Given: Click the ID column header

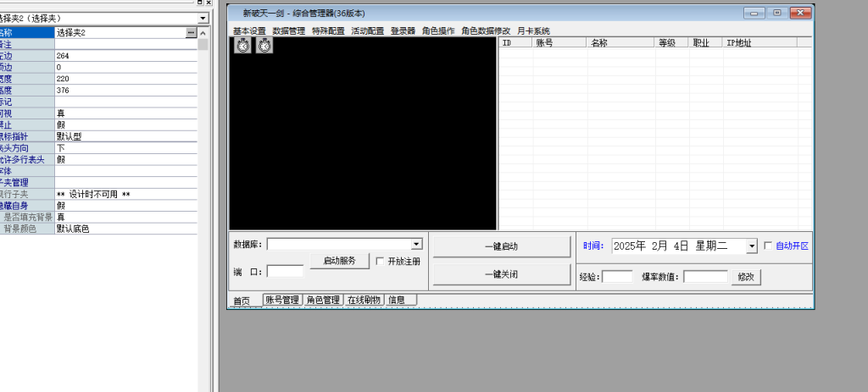Looking at the screenshot, I should click(515, 42).
